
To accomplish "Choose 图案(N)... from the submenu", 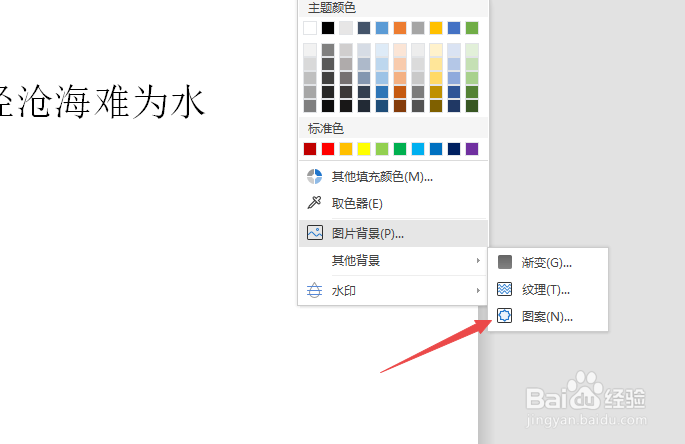I will coord(548,316).
